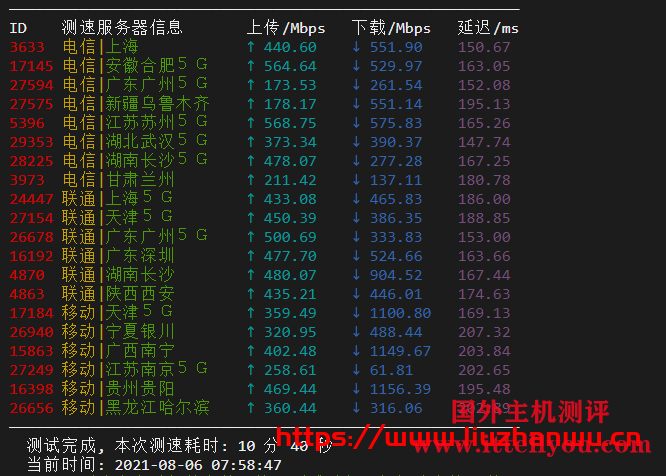Click the 联通|广东深圳 server name
The height and width of the screenshot is (476, 666).
coord(118,255)
